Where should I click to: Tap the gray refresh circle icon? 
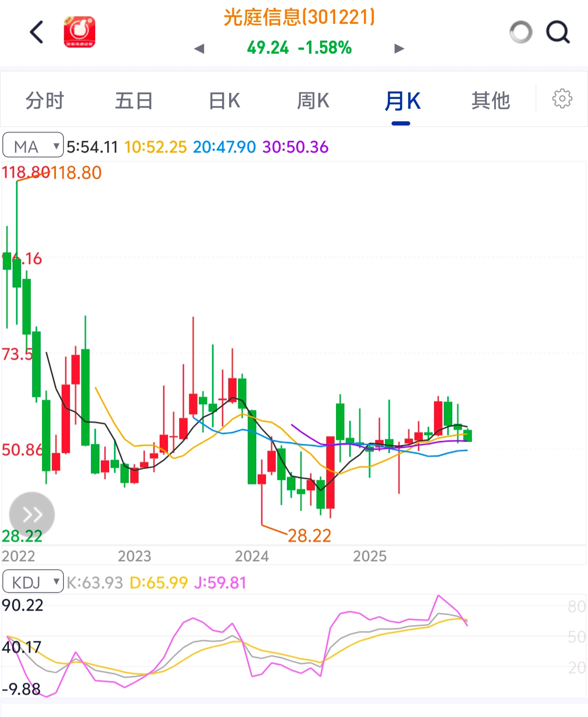521,32
